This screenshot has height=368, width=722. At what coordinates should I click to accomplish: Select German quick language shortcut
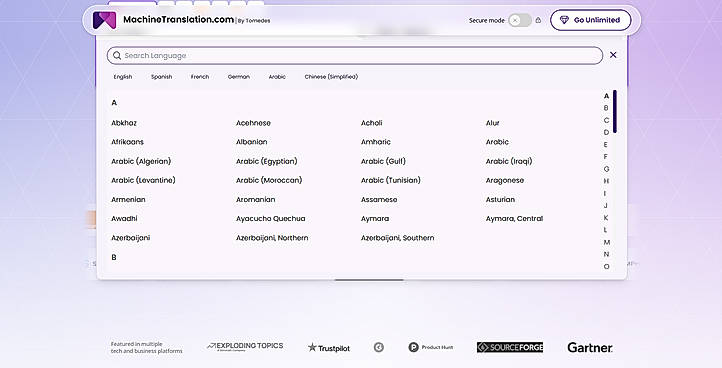coord(239,77)
